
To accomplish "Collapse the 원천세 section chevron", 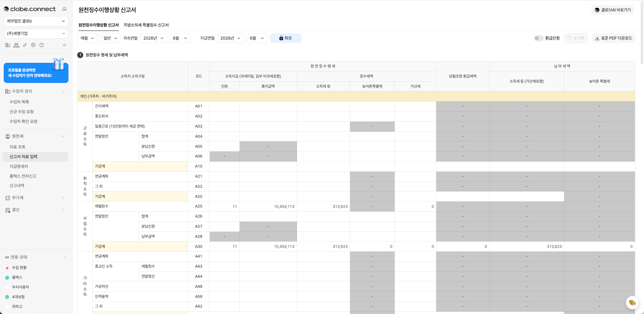I will coord(63,136).
